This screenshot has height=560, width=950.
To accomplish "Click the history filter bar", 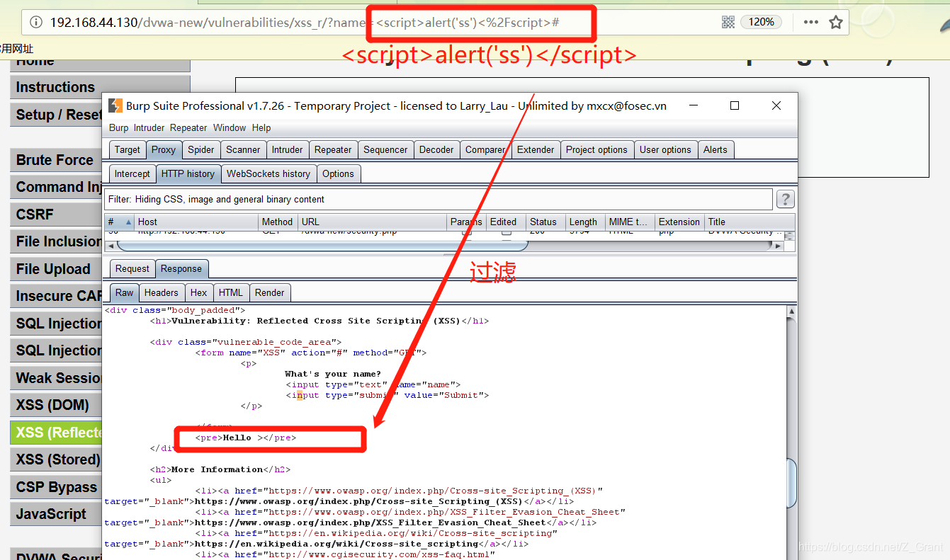I will [x=439, y=199].
